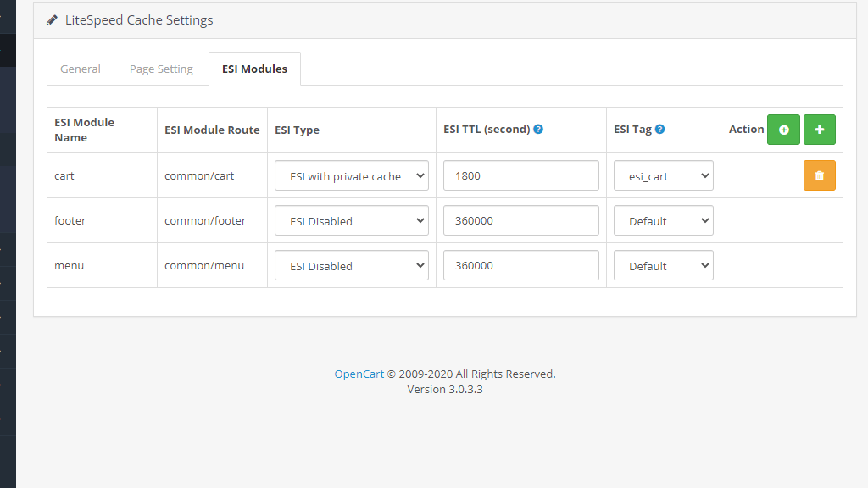Image resolution: width=868 pixels, height=488 pixels.
Task: Open the footer row's Default ESI Tag dropdown
Action: tap(663, 220)
